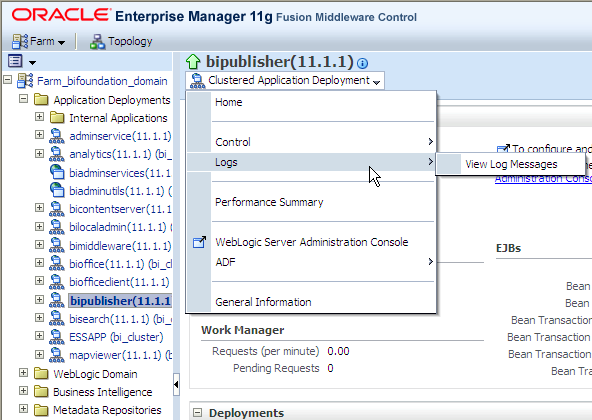Expand the biofficeclient(11.1.1) node

(x=39, y=281)
